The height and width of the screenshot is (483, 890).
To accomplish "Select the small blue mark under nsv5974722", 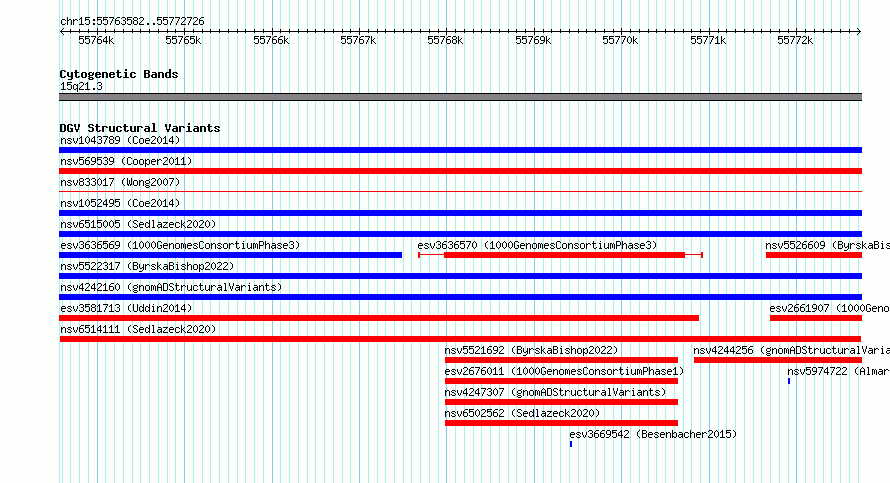I will [789, 381].
